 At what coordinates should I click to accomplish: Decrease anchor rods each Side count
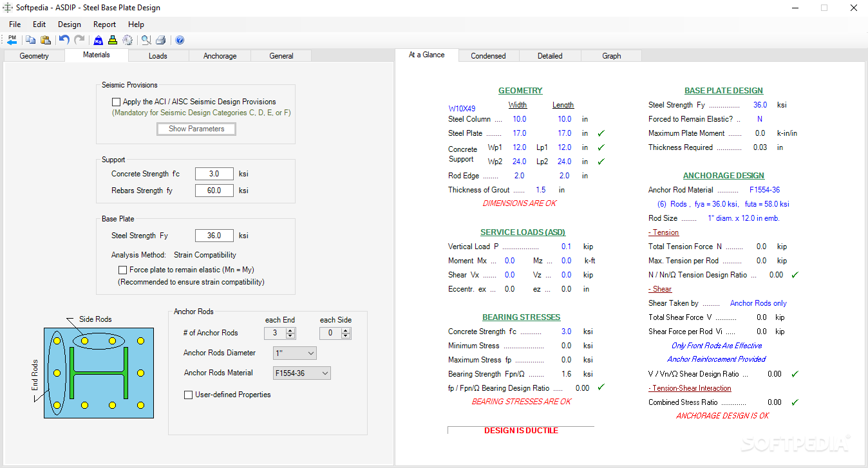[346, 336]
